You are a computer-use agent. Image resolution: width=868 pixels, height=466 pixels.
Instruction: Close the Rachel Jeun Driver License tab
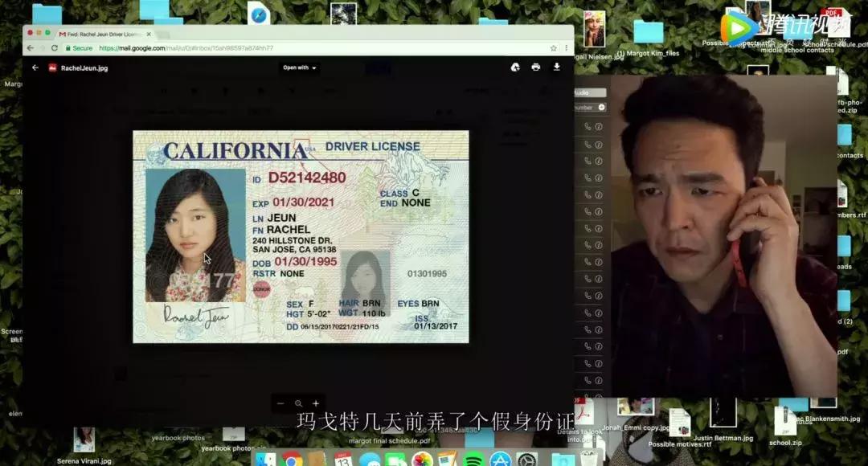[x=149, y=34]
